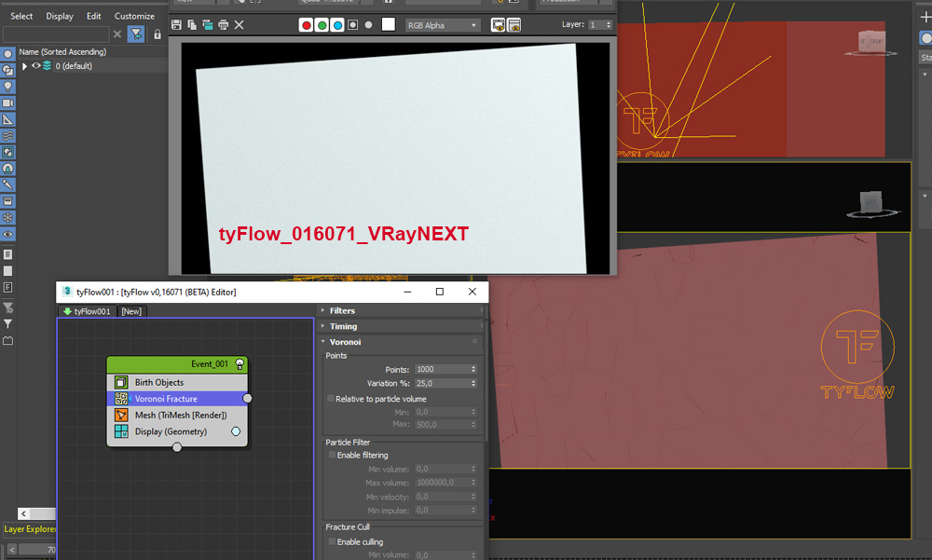Viewport: 932px width, 560px height.
Task: Toggle display helpers filter icon
Action: [x=7, y=119]
